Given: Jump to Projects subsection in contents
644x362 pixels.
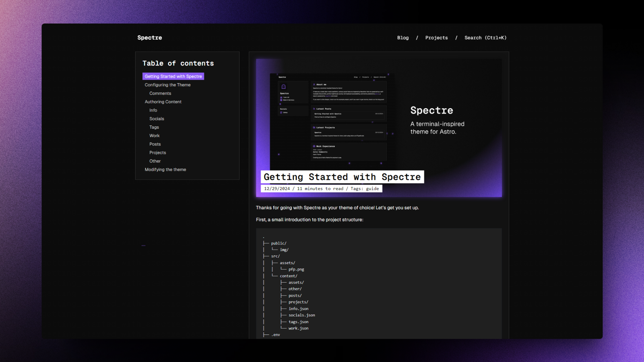Looking at the screenshot, I should click(x=158, y=152).
